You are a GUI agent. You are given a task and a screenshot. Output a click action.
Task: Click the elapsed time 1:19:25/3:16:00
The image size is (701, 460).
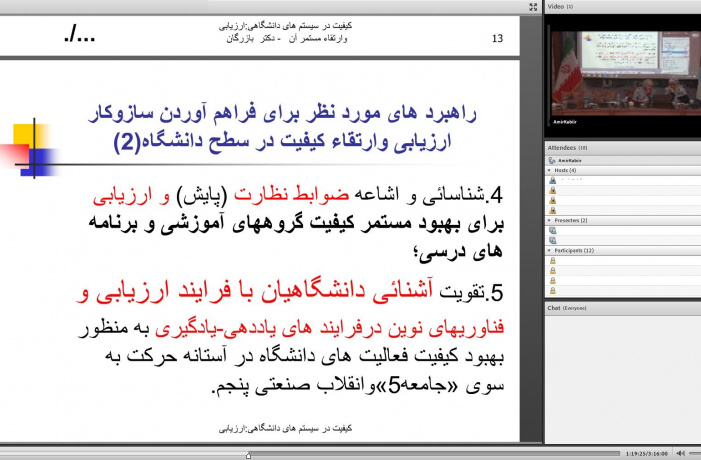(x=646, y=453)
